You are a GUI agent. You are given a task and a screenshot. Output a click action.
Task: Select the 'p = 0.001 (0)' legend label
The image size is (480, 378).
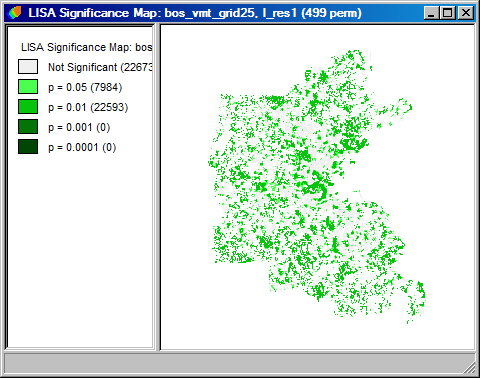79,127
